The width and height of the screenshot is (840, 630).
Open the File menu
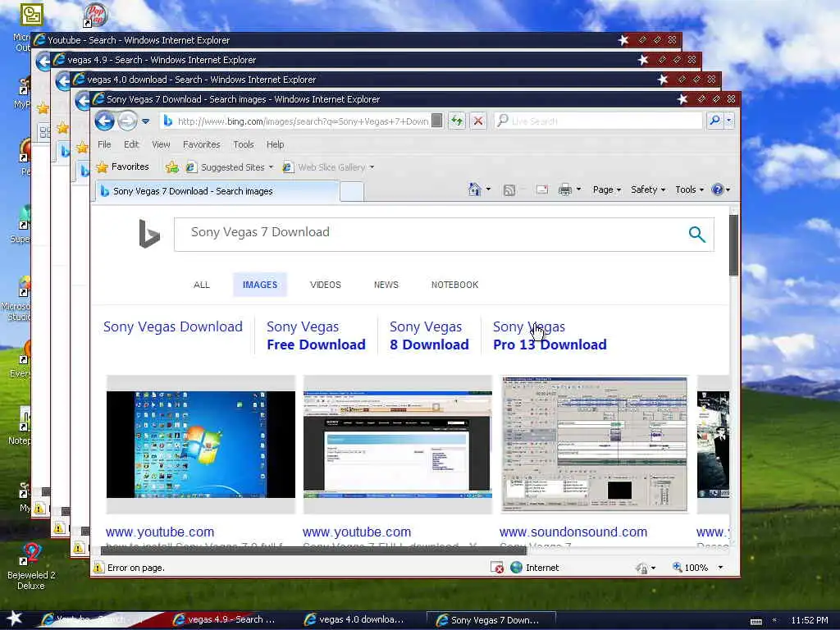point(104,144)
